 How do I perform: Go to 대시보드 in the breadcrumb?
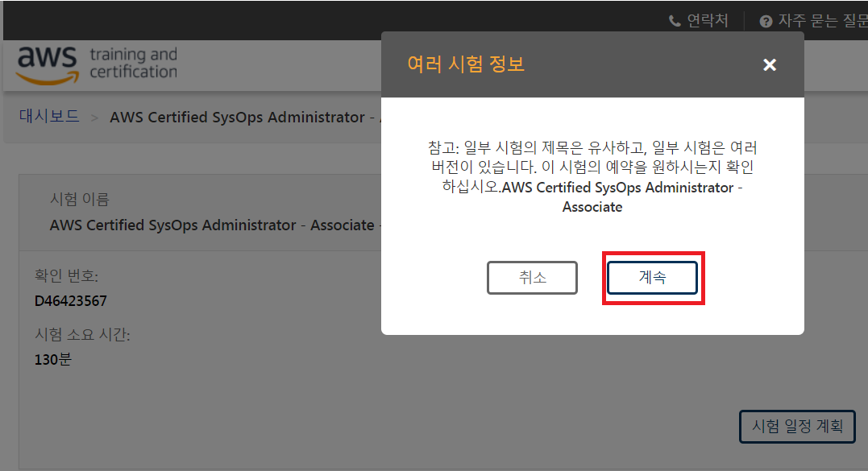[49, 116]
